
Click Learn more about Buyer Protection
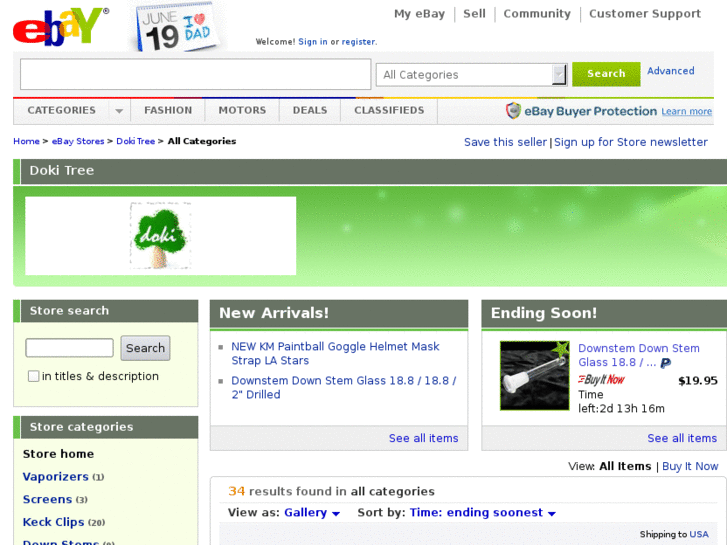(x=687, y=111)
